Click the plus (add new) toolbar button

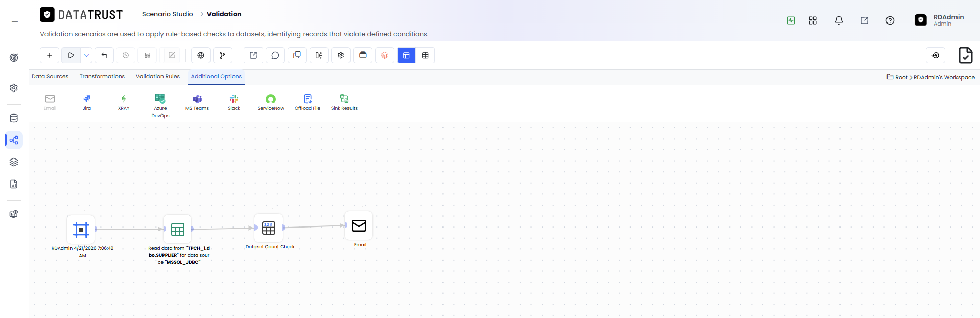point(50,55)
